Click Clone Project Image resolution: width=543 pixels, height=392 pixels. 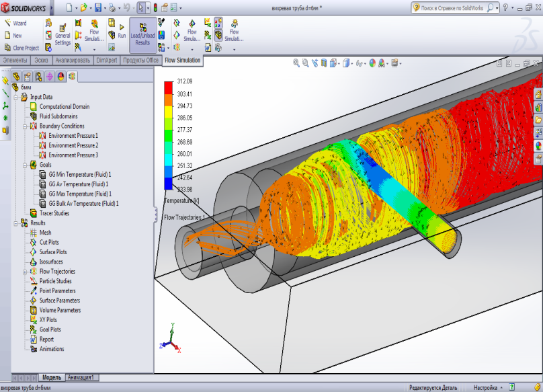click(x=22, y=48)
